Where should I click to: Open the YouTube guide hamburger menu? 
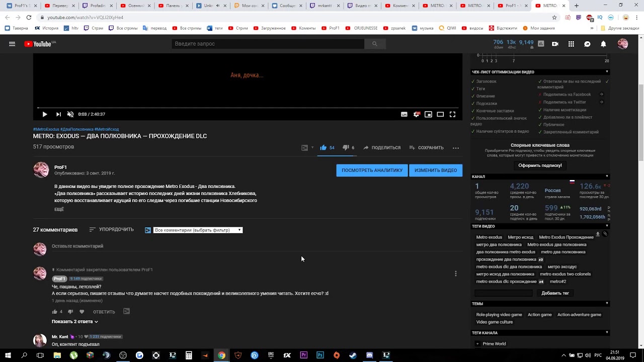(12, 44)
